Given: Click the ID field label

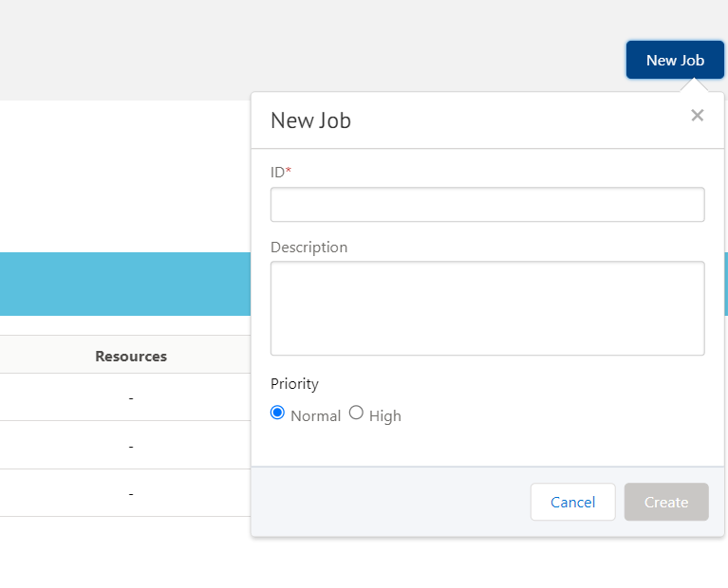Looking at the screenshot, I should tap(277, 172).
